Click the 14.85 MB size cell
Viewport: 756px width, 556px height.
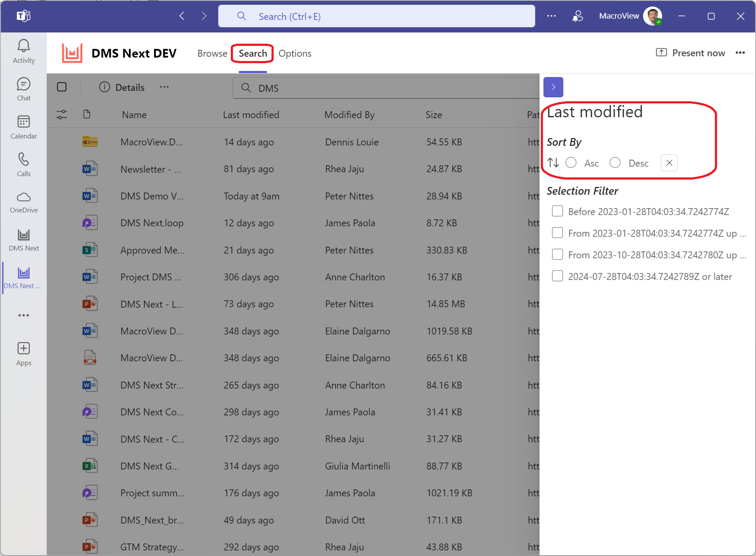point(446,304)
